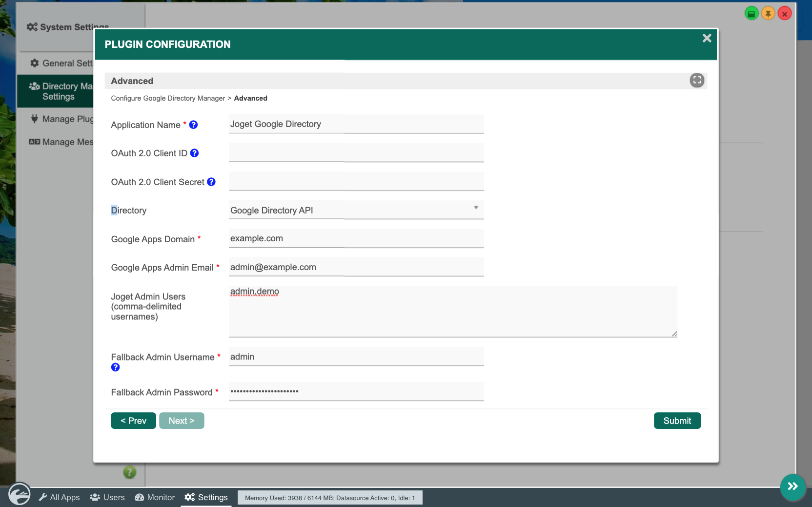Screen dimensions: 812x507
Task: Open All Apps in bottom bar
Action: pyautogui.click(x=59, y=497)
